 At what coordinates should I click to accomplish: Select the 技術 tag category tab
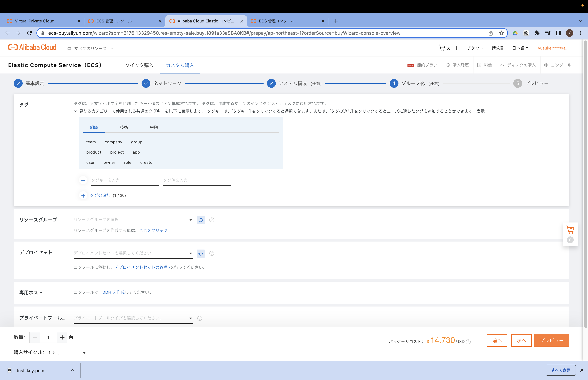[124, 127]
